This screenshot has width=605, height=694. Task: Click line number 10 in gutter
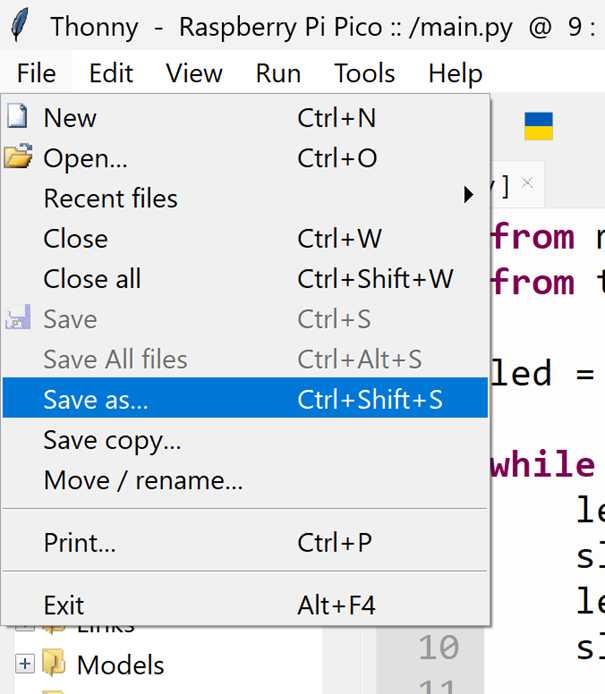coord(438,648)
